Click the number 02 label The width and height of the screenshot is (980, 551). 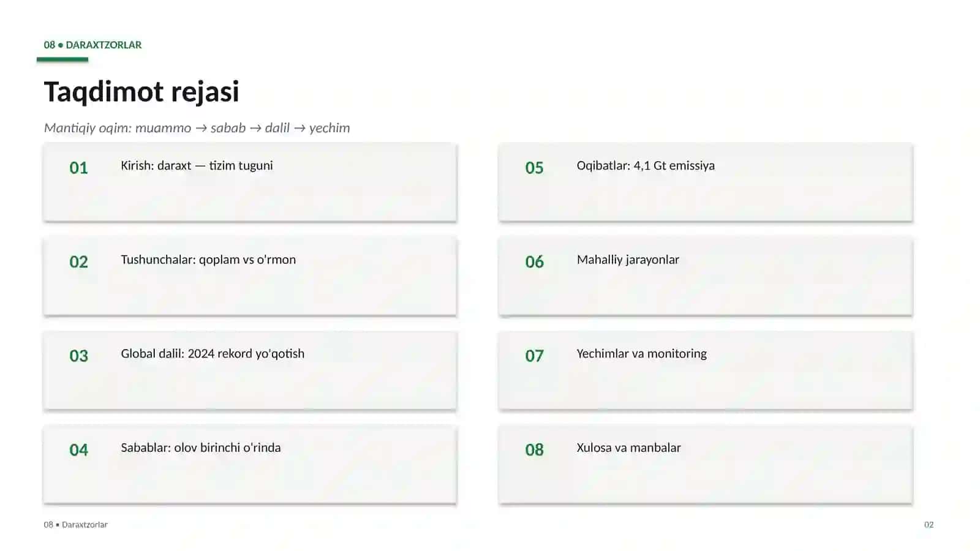click(x=78, y=262)
